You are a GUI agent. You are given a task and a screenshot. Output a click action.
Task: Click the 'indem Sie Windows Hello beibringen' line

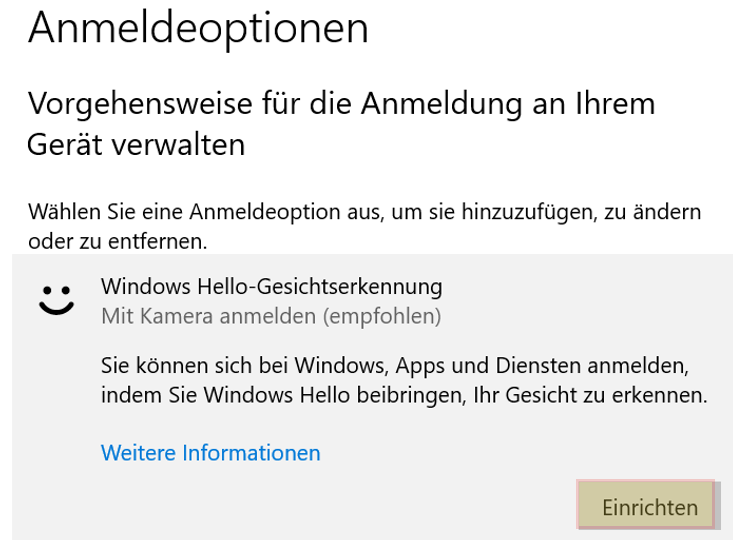[404, 395]
